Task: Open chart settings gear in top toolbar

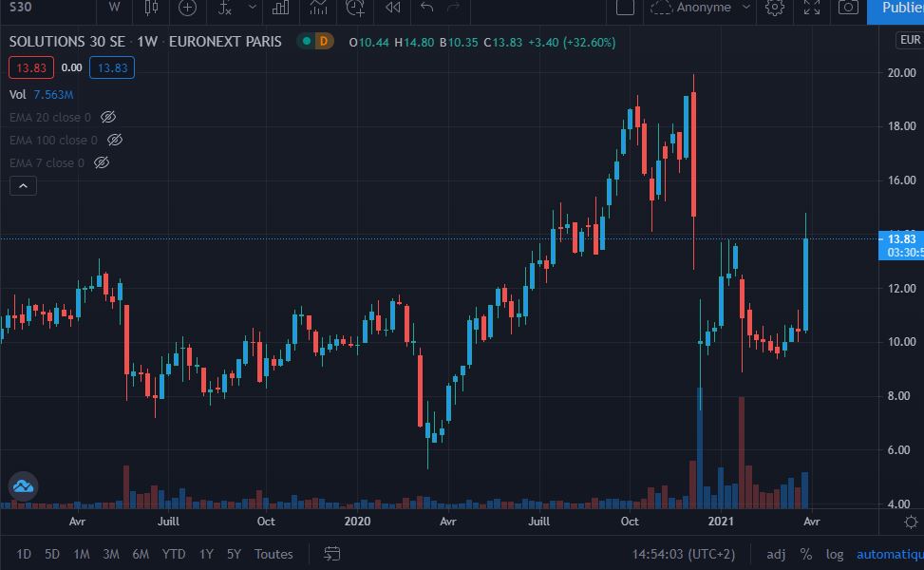Action: (x=775, y=8)
